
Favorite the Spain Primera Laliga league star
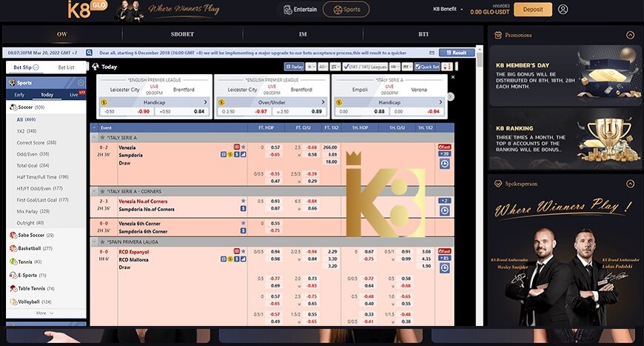click(x=103, y=242)
